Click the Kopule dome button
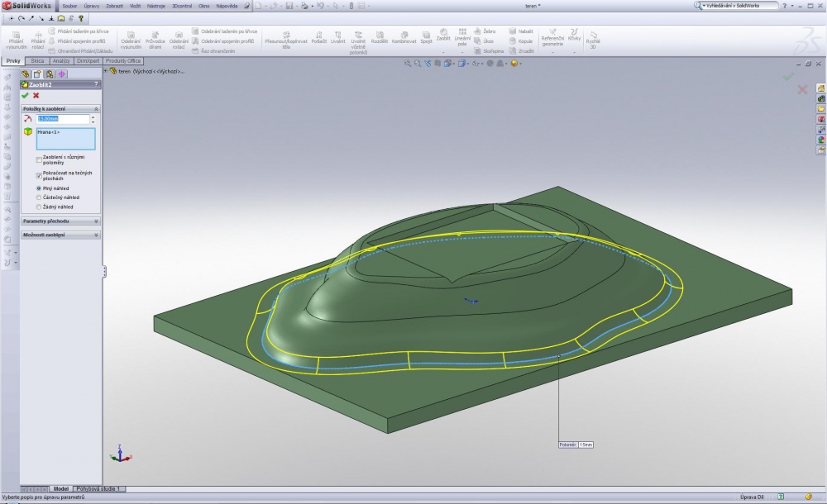Screen dimensions: 827x504 click(x=520, y=41)
